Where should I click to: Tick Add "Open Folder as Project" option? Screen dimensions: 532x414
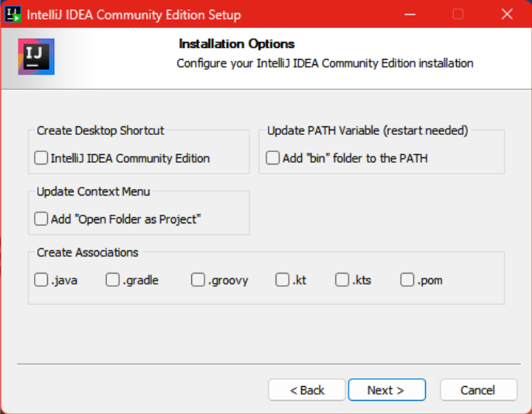(41, 219)
